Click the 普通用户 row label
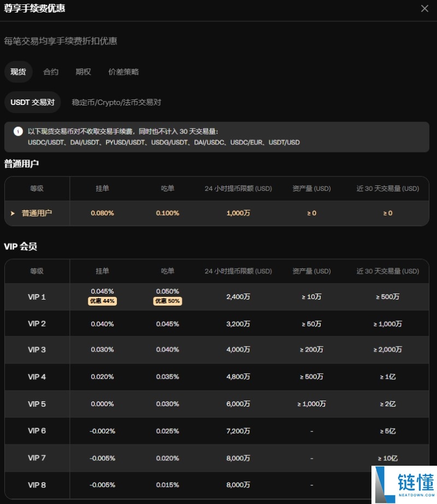437x504 pixels. (37, 213)
